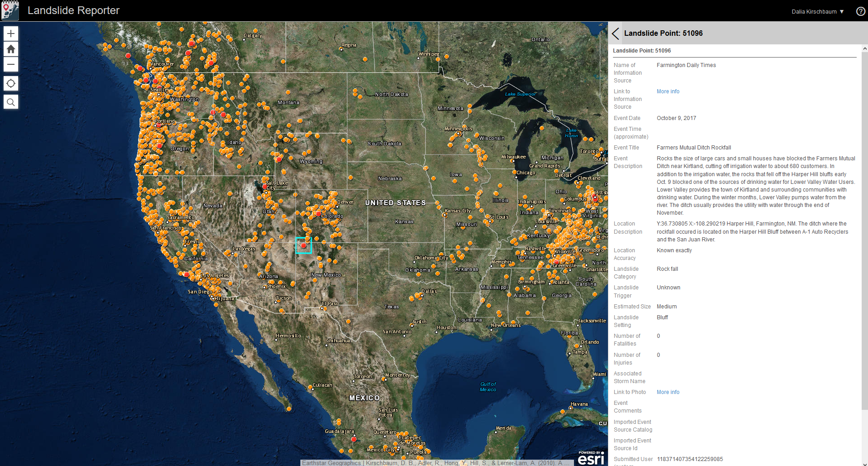Open More info link for photo
The width and height of the screenshot is (868, 466).
[668, 392]
